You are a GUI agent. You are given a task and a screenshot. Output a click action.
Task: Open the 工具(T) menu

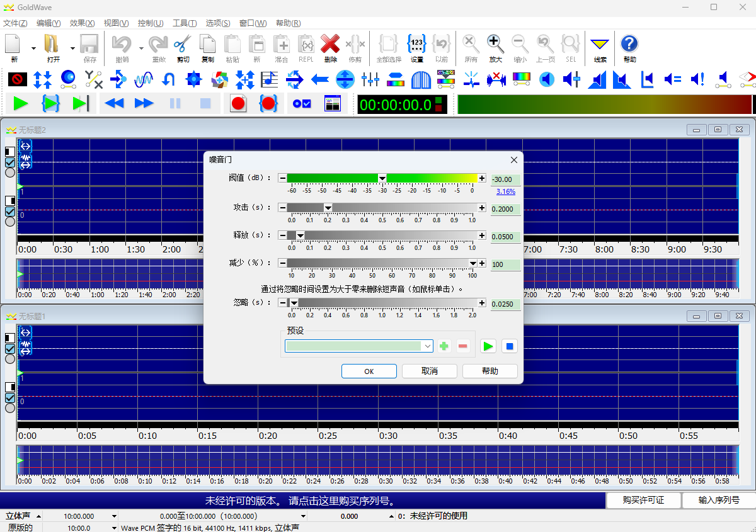184,23
